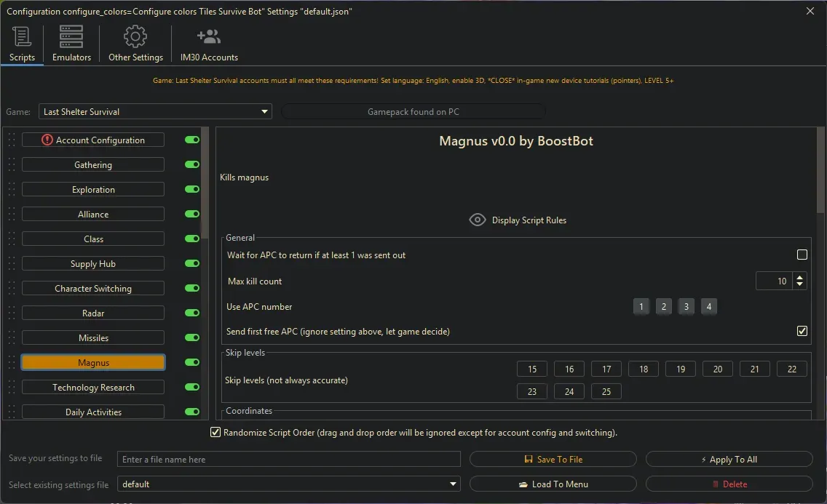The width and height of the screenshot is (827, 504).
Task: Decrease Max kill count with down arrow
Action: [x=799, y=285]
